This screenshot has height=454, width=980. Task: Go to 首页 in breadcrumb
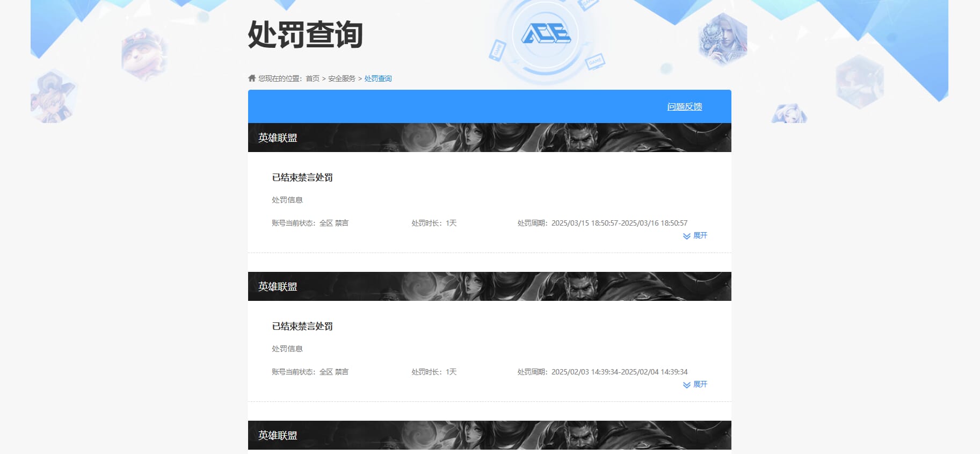coord(313,78)
